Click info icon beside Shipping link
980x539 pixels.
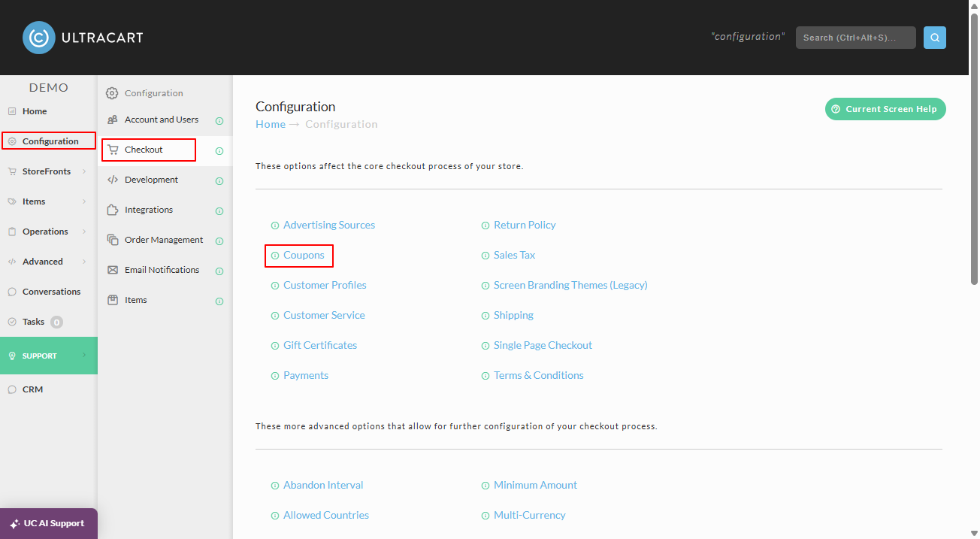tap(485, 316)
